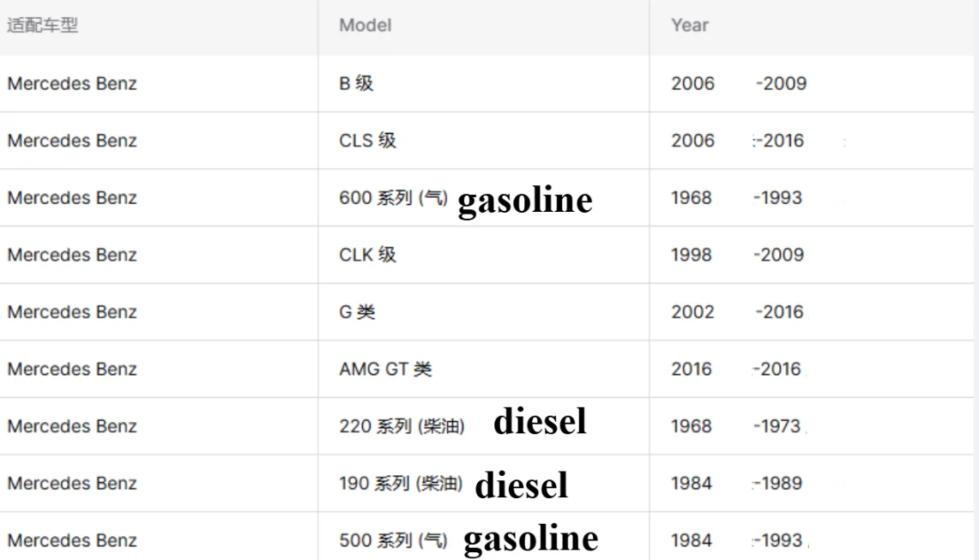The width and height of the screenshot is (979, 560).
Task: Pick end year -2009 in B 级 row
Action: 781,84
